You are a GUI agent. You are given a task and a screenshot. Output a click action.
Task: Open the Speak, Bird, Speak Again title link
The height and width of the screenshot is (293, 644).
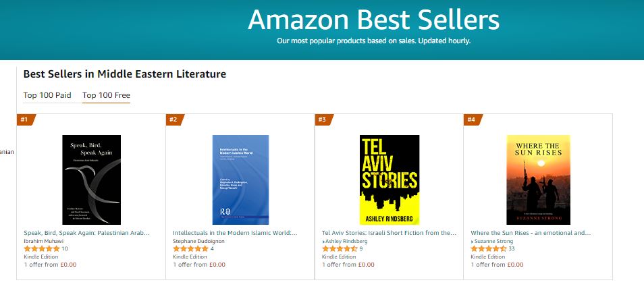86,232
